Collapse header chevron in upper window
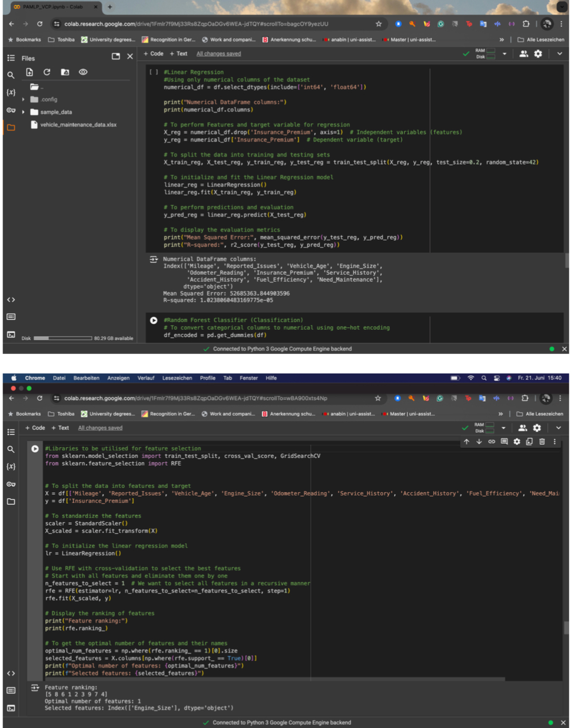Screen dimensions: 573x728 [x=560, y=54]
